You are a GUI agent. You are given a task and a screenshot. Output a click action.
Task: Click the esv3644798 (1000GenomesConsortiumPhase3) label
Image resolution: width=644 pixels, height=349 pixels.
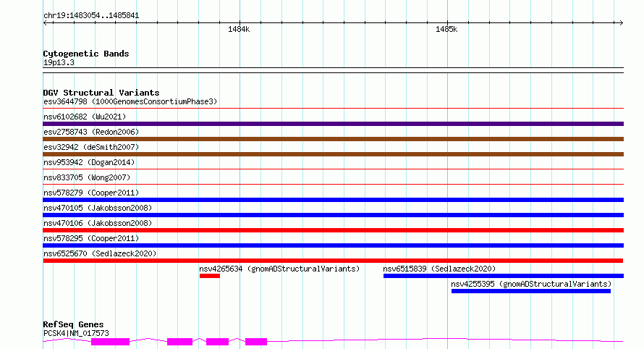[x=130, y=101]
